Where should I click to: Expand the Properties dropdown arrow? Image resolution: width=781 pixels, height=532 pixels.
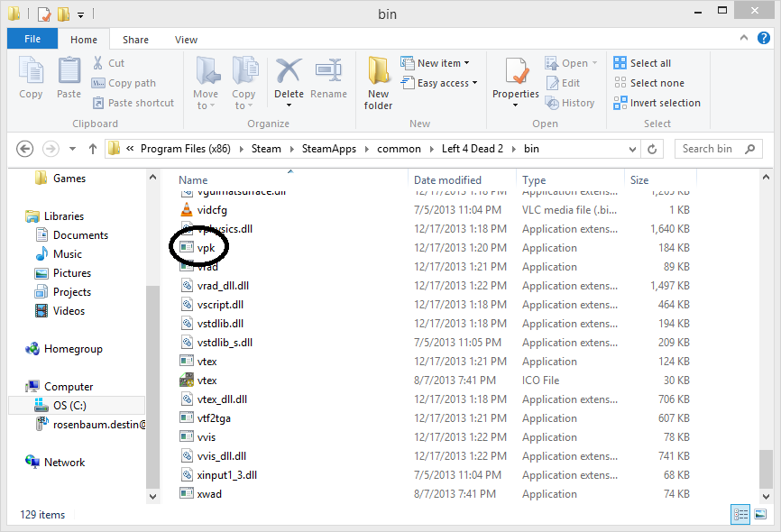pyautogui.click(x=516, y=105)
